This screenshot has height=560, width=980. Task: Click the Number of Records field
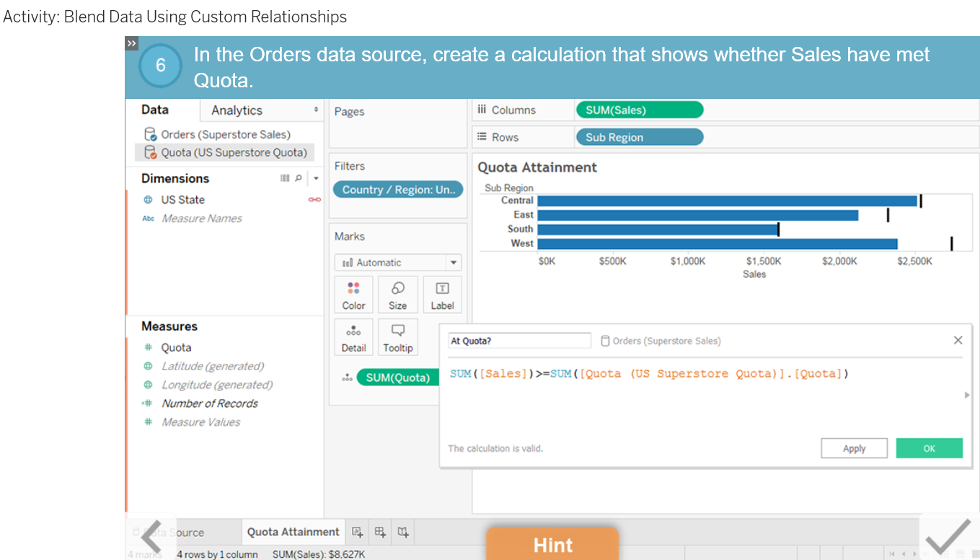pos(210,403)
